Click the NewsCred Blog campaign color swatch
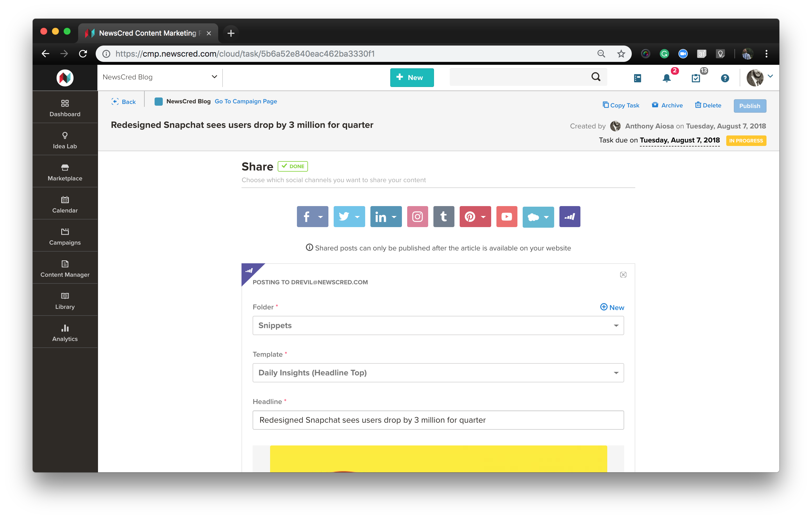This screenshot has height=519, width=812. tap(158, 102)
